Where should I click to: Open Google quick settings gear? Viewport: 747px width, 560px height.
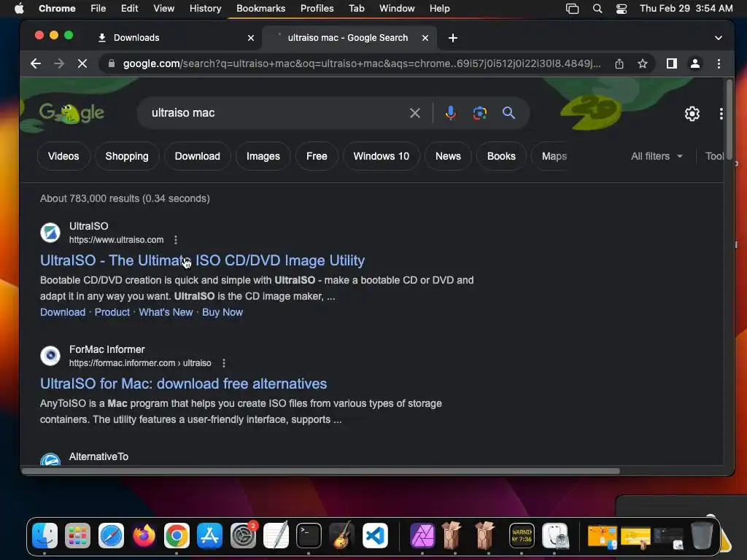pyautogui.click(x=692, y=113)
